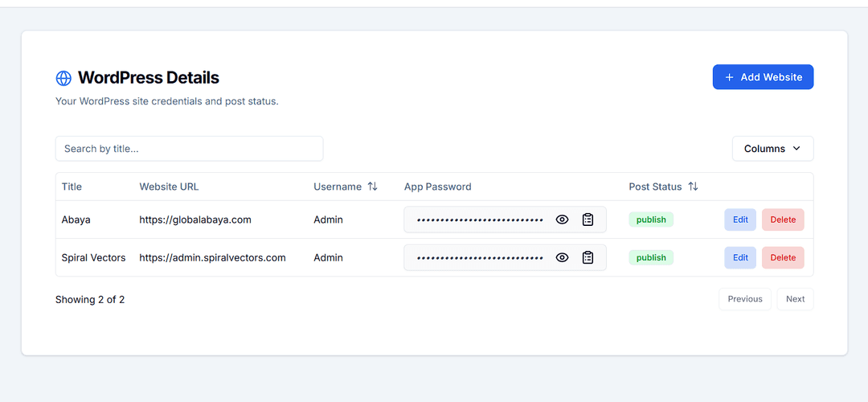Click the Post Status column sort arrows icon
The width and height of the screenshot is (868, 402).
pyautogui.click(x=693, y=187)
